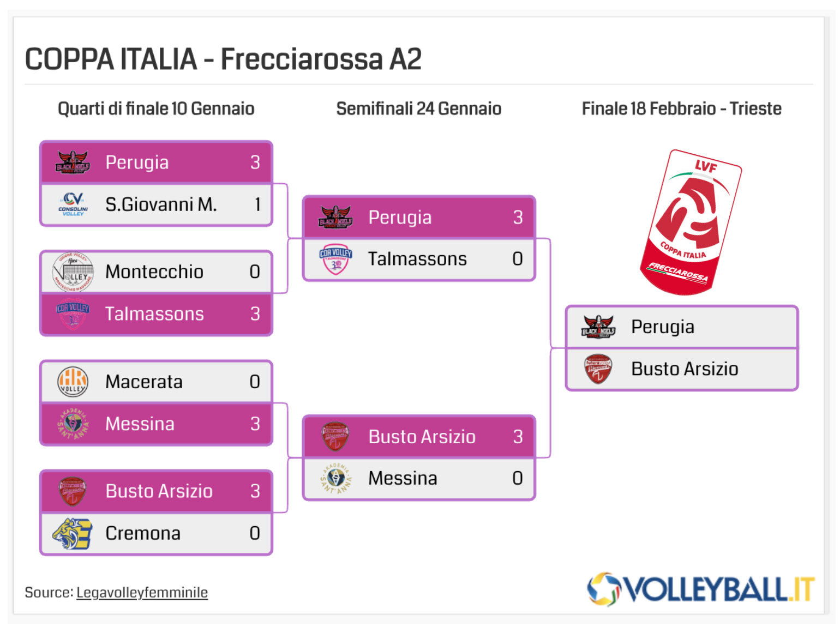Click Talmassons CDA Volley logo in semifinals

coord(335,259)
